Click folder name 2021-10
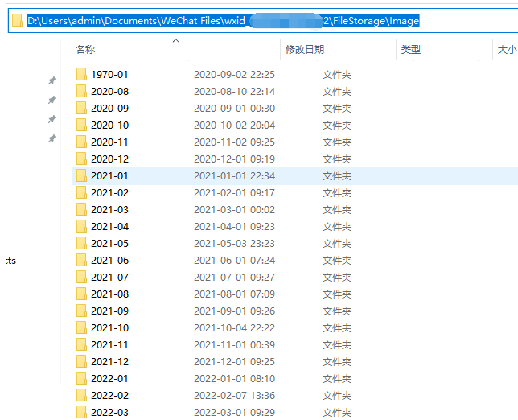Viewport: 518px width, 420px height. [x=109, y=327]
